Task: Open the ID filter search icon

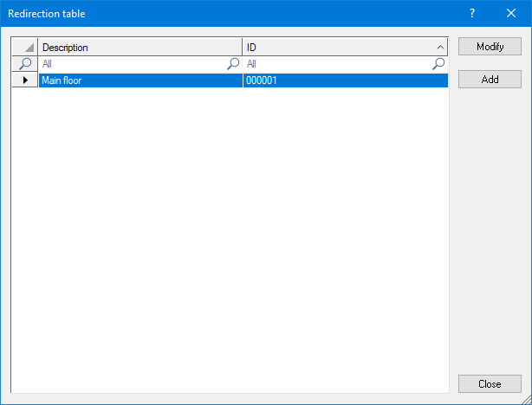Action: tap(438, 64)
